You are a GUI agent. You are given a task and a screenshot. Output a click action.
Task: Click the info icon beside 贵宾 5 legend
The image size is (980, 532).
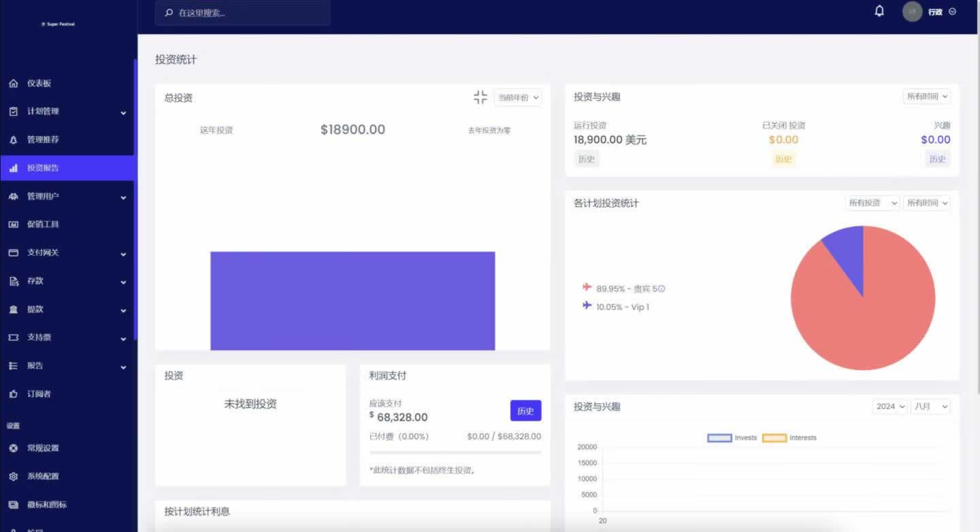pos(661,289)
